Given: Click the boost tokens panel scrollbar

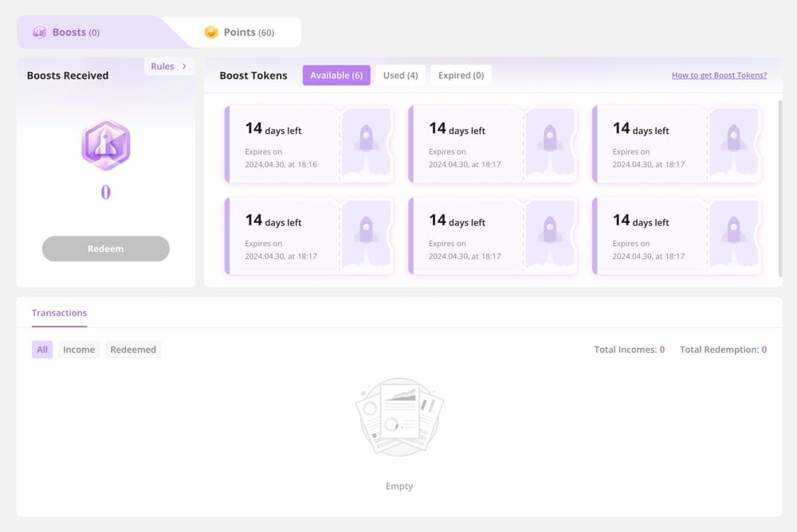Looking at the screenshot, I should coord(779,188).
